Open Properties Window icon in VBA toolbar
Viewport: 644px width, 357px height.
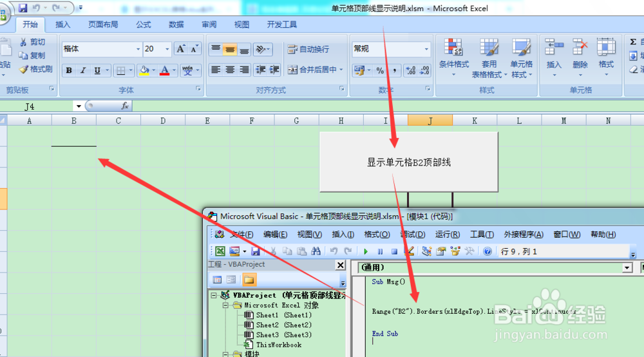[x=441, y=251]
